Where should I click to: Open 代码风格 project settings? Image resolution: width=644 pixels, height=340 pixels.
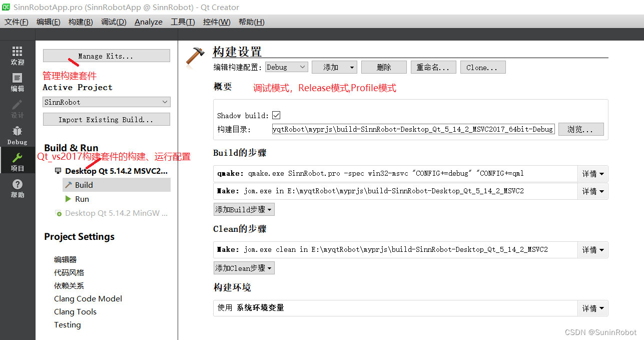(69, 273)
